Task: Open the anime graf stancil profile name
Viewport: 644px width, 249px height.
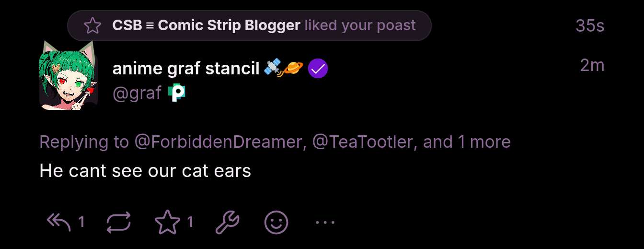Action: coord(186,69)
